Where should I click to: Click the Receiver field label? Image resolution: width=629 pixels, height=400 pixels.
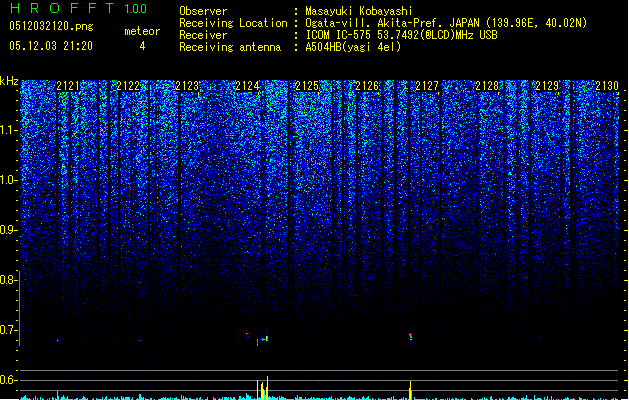pyautogui.click(x=203, y=35)
